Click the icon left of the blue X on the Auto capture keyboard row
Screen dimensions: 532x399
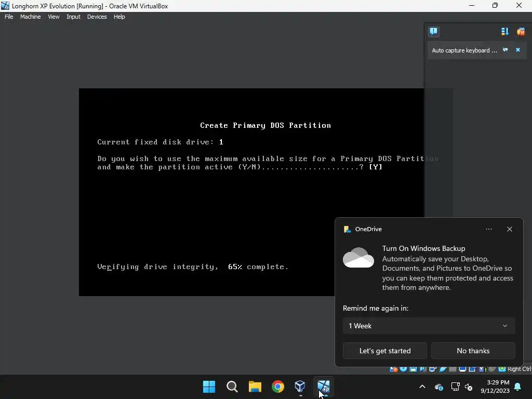pyautogui.click(x=505, y=50)
